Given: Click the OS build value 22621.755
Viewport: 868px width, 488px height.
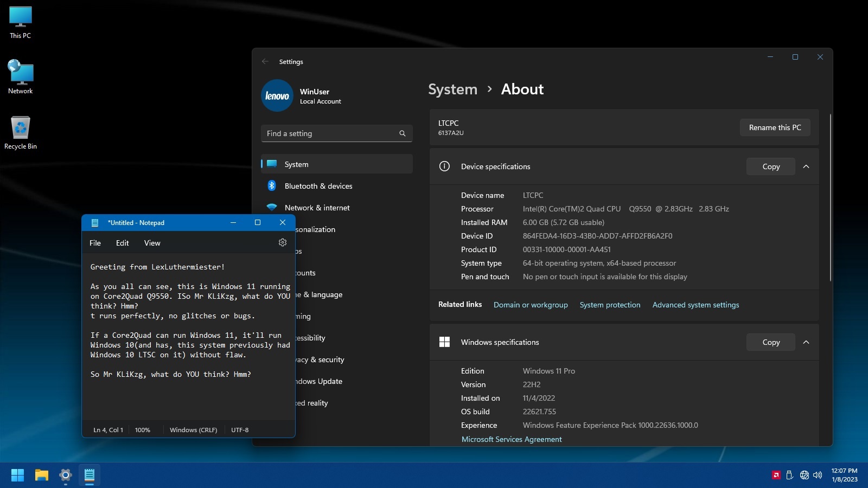Looking at the screenshot, I should (x=539, y=412).
